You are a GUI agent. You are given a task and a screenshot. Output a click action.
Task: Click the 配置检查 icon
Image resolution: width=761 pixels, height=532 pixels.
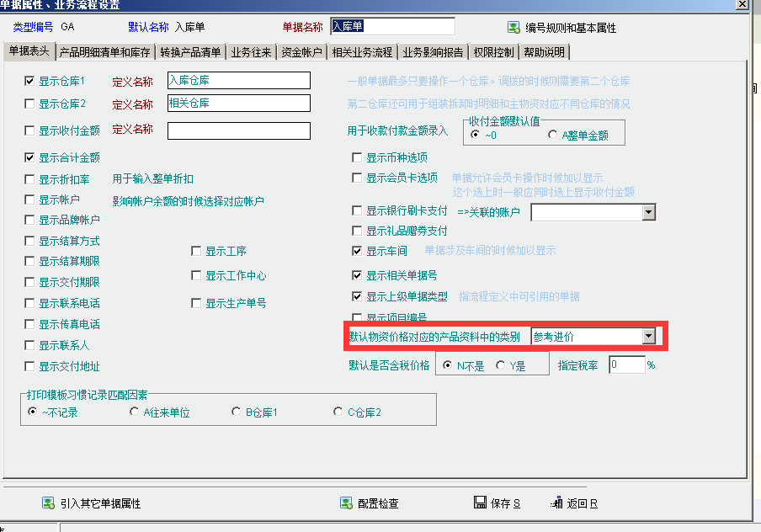click(x=346, y=503)
